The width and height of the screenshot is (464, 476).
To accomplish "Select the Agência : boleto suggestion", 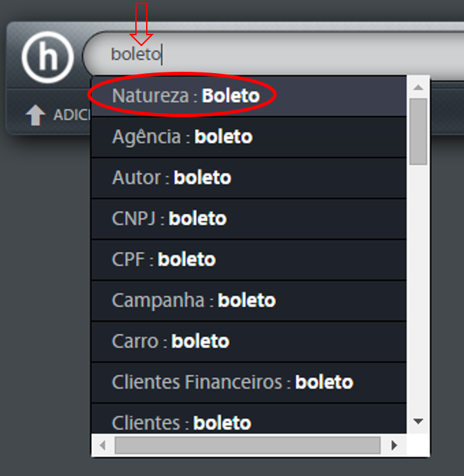I will point(249,137).
